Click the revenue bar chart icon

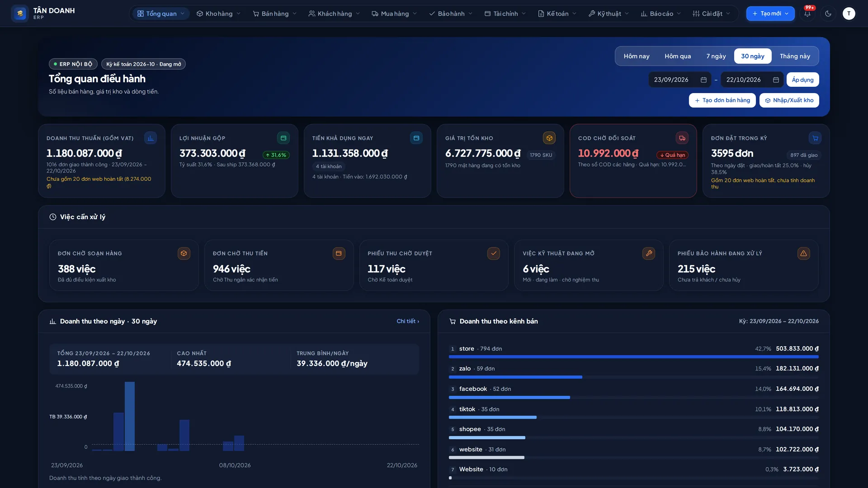coord(151,138)
